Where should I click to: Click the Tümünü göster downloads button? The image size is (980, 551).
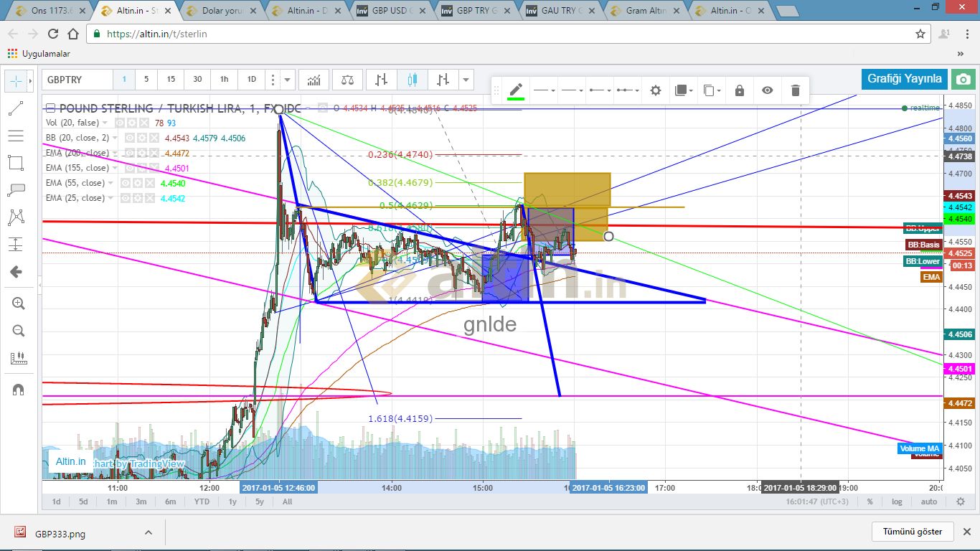tap(913, 532)
